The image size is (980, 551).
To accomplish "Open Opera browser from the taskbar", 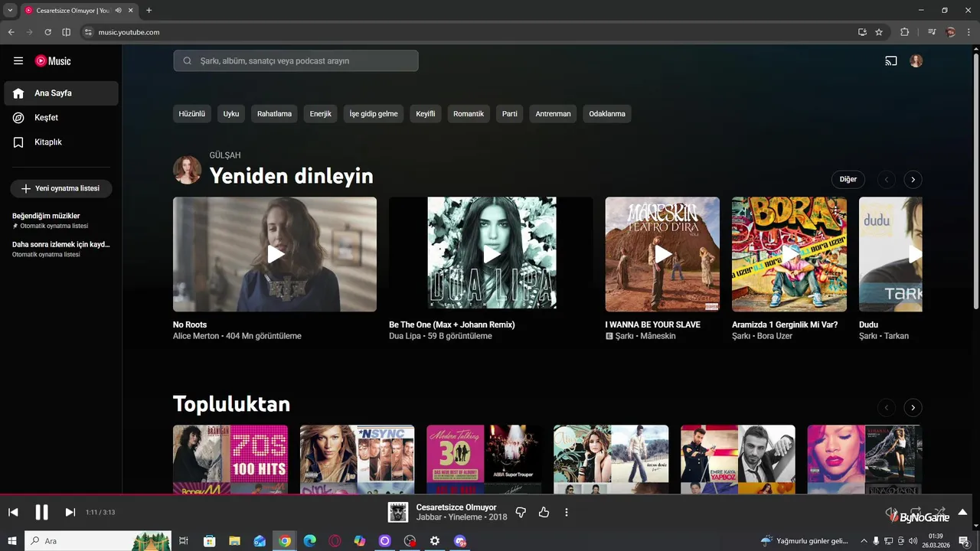I will [335, 541].
